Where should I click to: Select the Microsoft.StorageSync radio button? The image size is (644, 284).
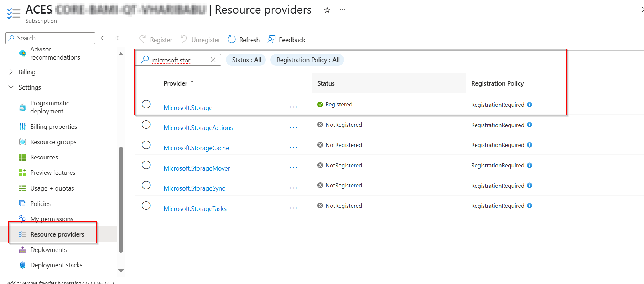pos(146,185)
